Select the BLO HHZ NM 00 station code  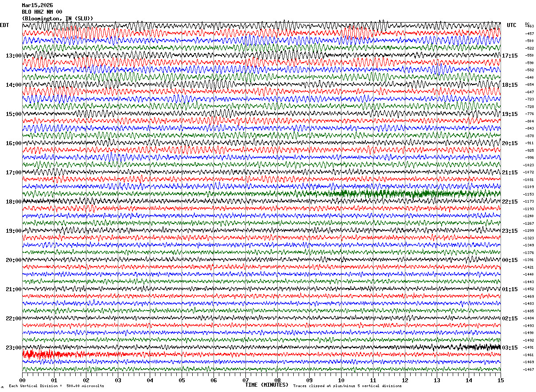42,12
